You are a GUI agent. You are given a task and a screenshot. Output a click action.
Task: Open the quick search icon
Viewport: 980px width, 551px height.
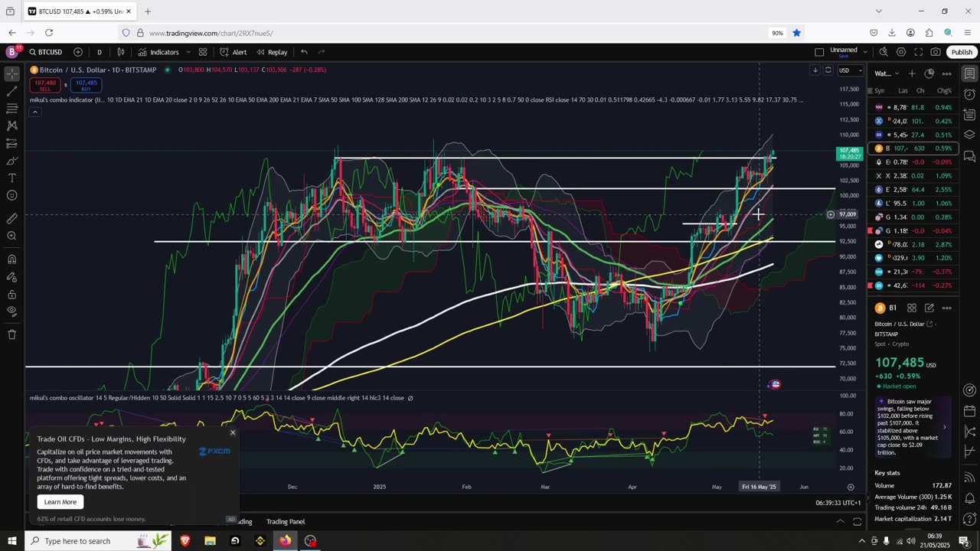click(883, 52)
